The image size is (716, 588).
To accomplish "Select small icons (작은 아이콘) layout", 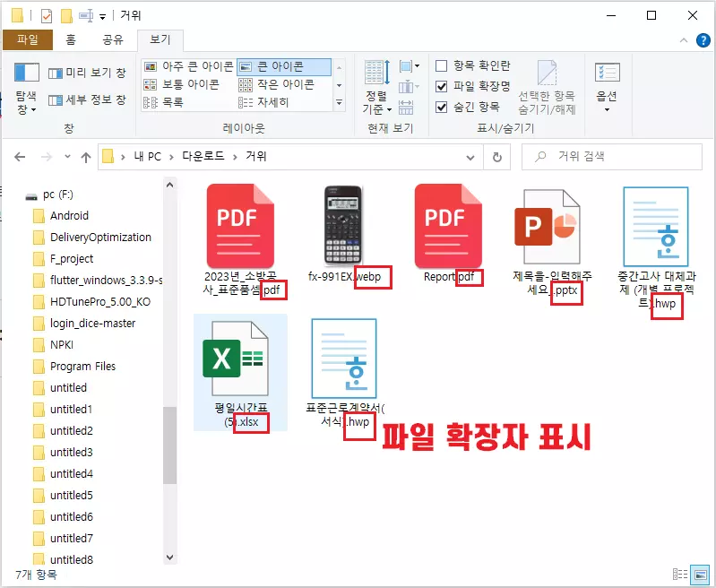I will (x=277, y=84).
